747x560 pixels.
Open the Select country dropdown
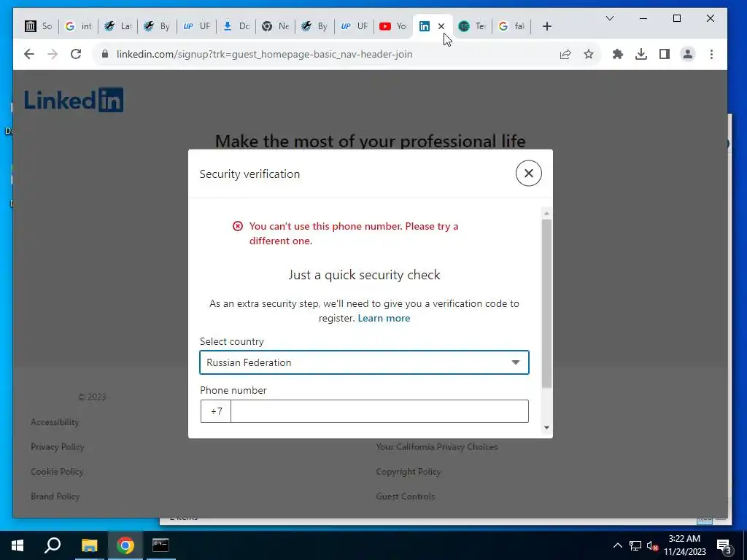click(x=364, y=362)
